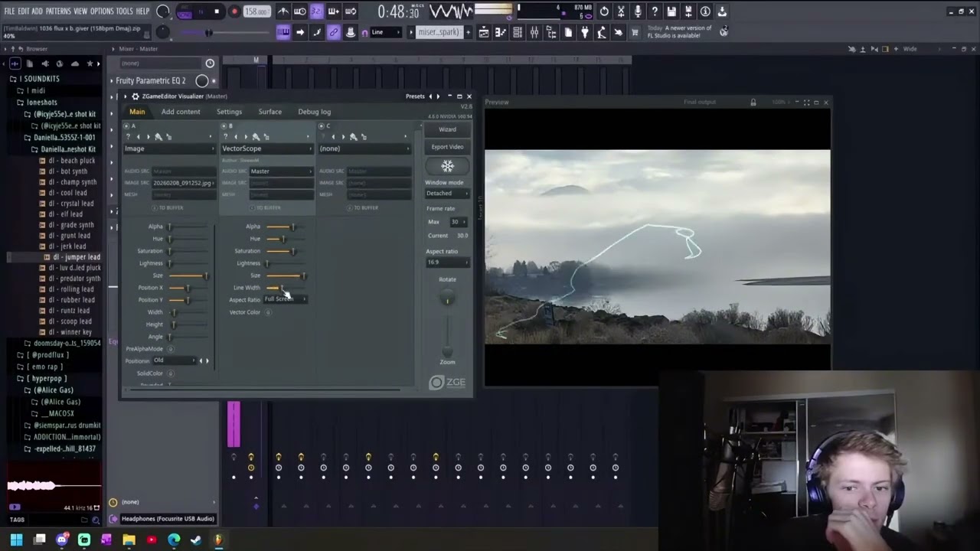Click the Position X slider in layer A
The width and height of the screenshot is (980, 551).
pyautogui.click(x=188, y=288)
